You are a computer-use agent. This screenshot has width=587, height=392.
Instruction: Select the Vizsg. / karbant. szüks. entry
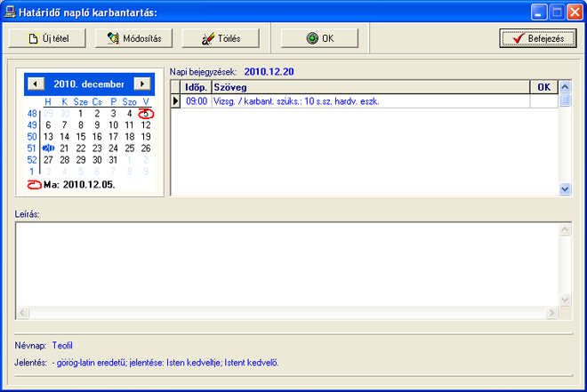[x=371, y=101]
